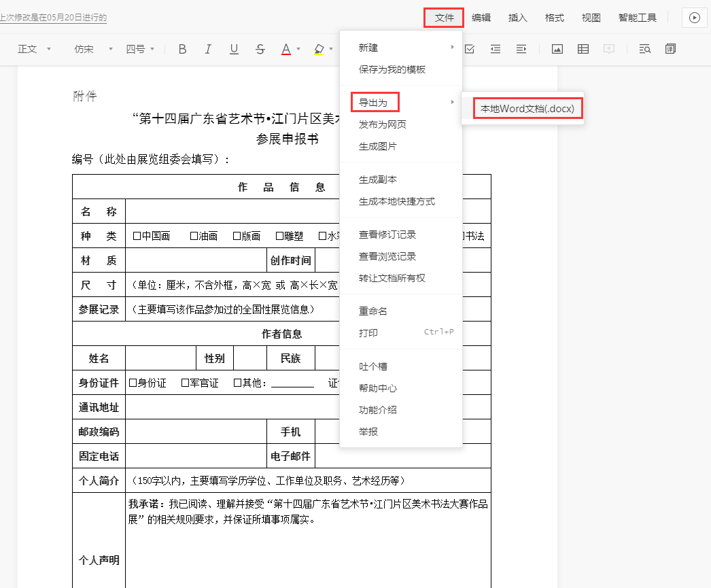Image resolution: width=711 pixels, height=588 pixels.
Task: Select 生成图片 from the file menu
Action: [378, 146]
